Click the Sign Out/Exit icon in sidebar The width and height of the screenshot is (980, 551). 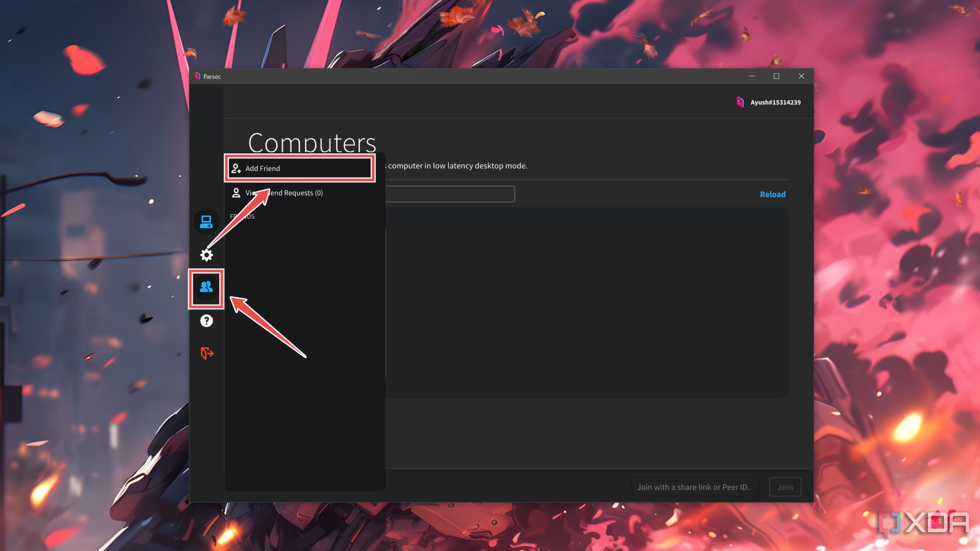click(x=206, y=353)
